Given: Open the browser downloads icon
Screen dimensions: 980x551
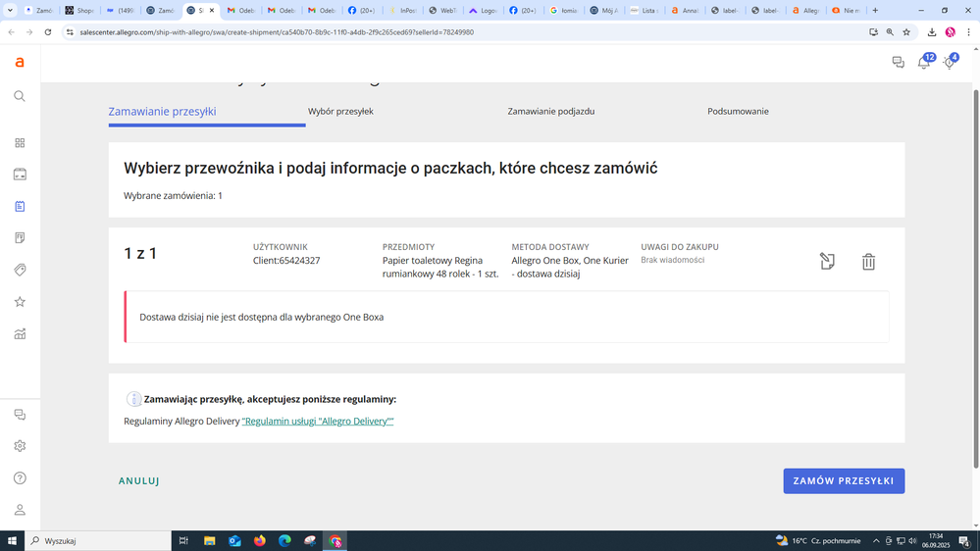Looking at the screenshot, I should (931, 31).
